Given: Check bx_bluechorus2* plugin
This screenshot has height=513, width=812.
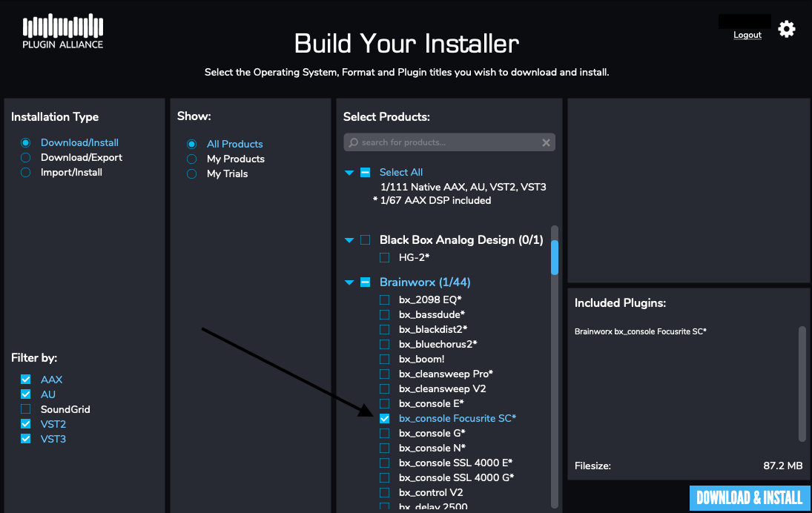Looking at the screenshot, I should [x=384, y=344].
